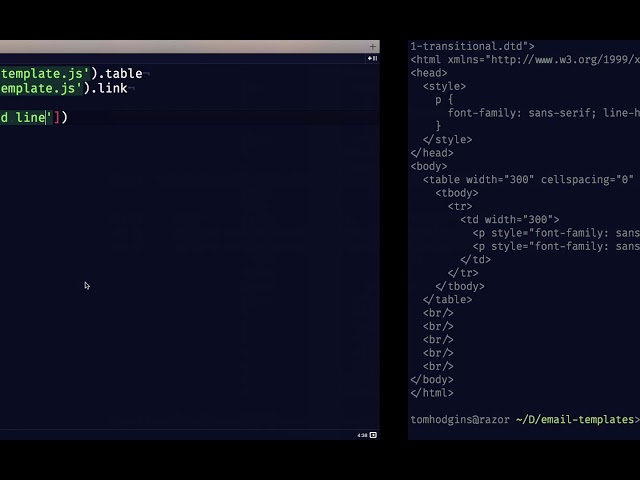The image size is (640, 480).
Task: Click the "<tbody>" opening tag in terminal
Action: pos(457,193)
